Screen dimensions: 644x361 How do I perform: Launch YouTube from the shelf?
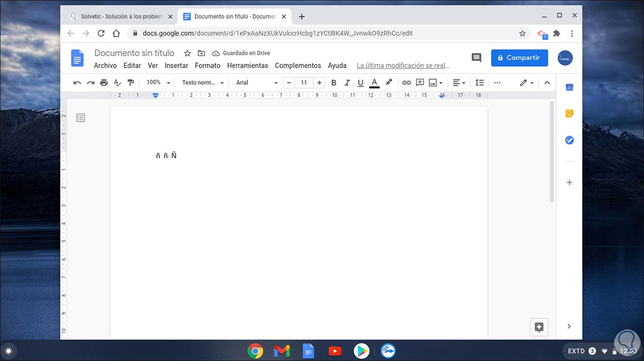tap(335, 351)
